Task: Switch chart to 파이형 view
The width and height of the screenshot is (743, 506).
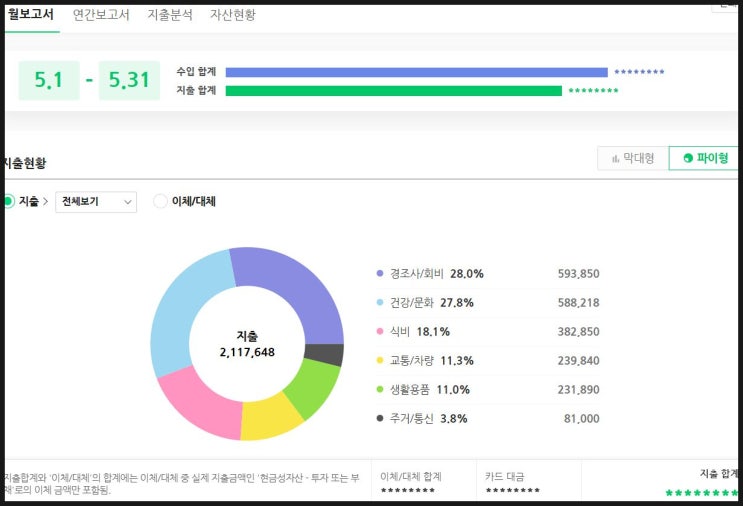Action: point(705,158)
